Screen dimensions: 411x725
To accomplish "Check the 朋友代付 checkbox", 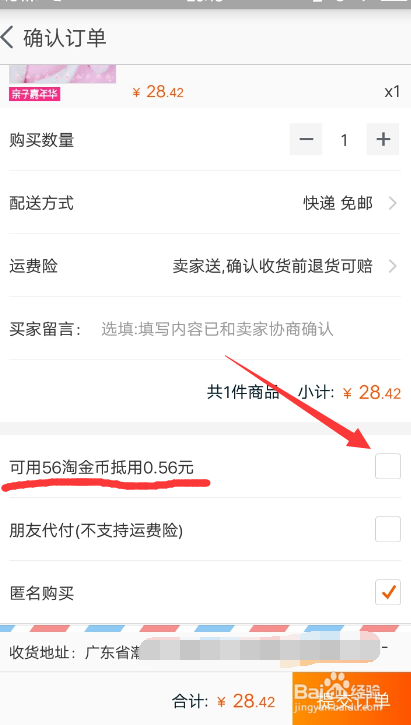I will 388,529.
